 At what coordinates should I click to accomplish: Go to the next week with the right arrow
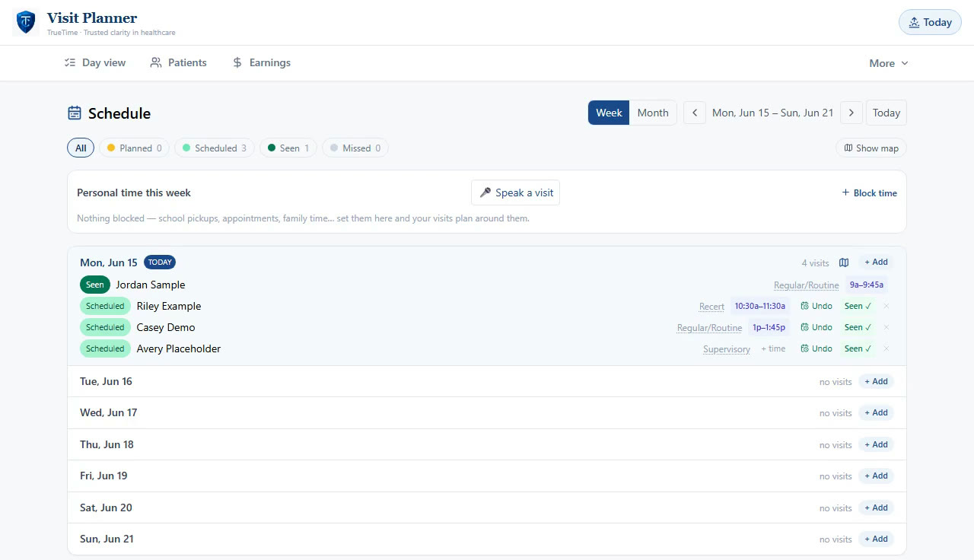851,113
